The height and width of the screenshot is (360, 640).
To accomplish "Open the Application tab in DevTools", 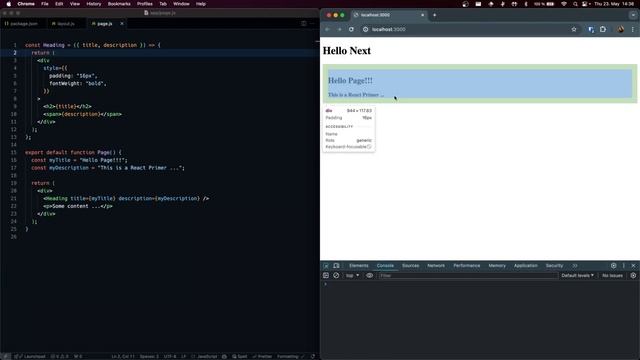I will 526,266.
